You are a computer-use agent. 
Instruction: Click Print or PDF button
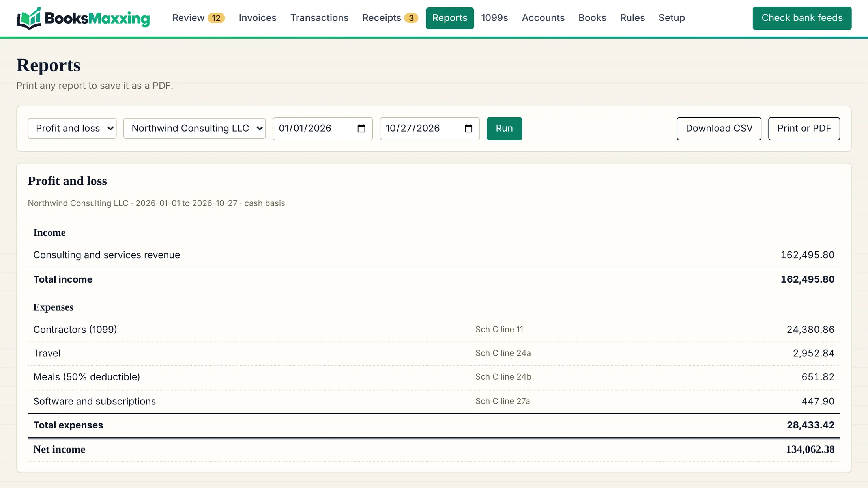click(x=804, y=129)
